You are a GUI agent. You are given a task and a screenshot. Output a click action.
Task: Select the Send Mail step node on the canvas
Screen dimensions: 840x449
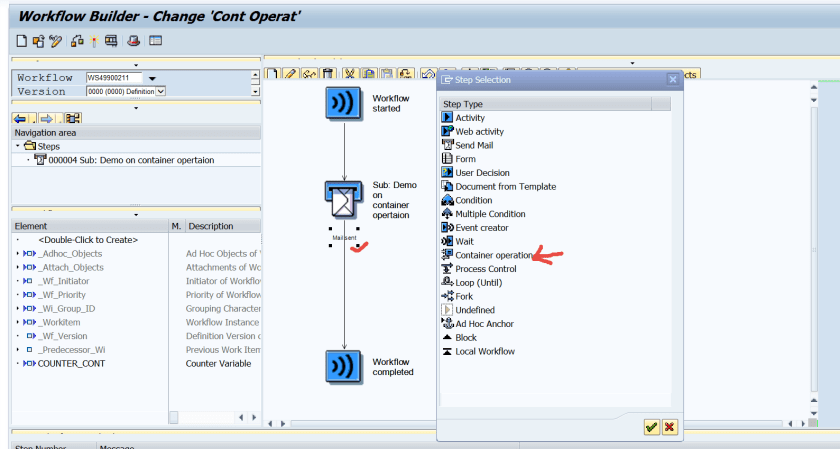[x=343, y=199]
